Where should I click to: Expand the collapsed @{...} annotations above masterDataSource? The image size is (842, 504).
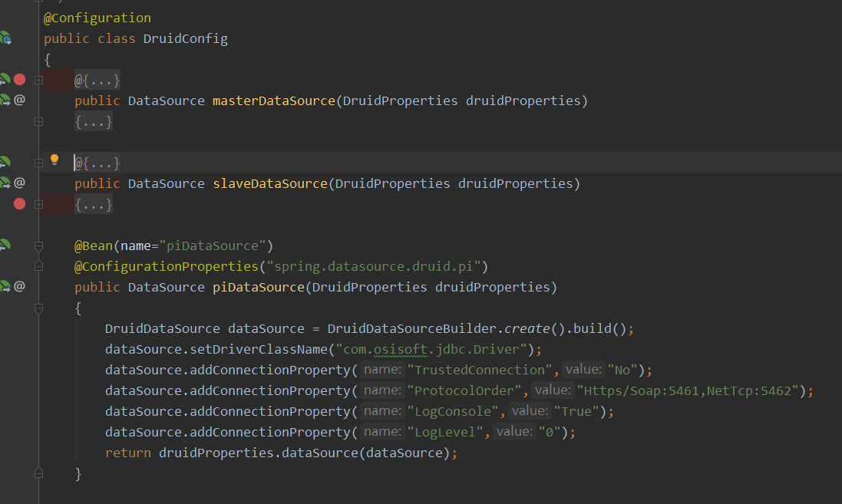[x=96, y=79]
